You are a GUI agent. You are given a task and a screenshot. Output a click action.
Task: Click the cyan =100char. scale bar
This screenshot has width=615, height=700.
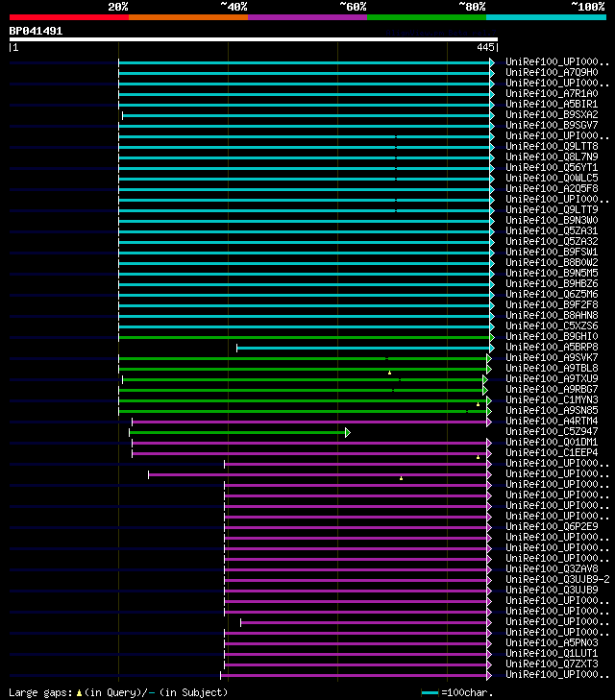[430, 693]
